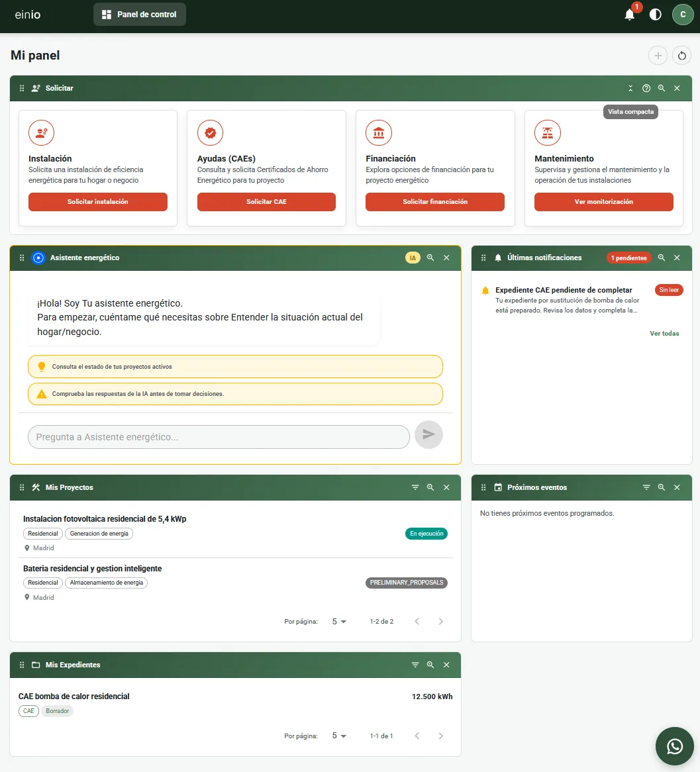Viewport: 700px width, 772px height.
Task: Click the add widget plus icon
Action: point(658,56)
